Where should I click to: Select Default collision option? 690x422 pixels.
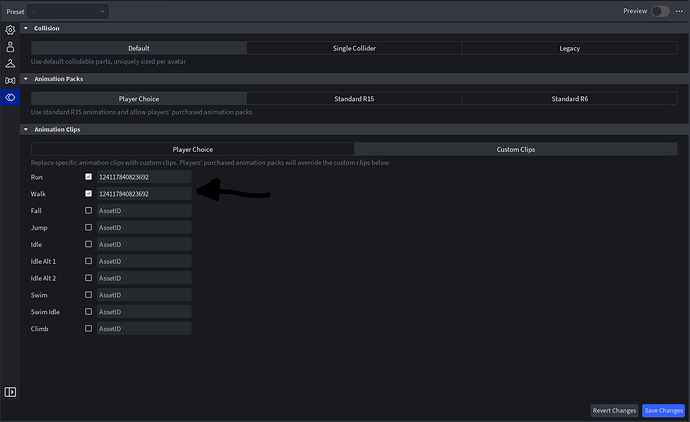point(139,48)
